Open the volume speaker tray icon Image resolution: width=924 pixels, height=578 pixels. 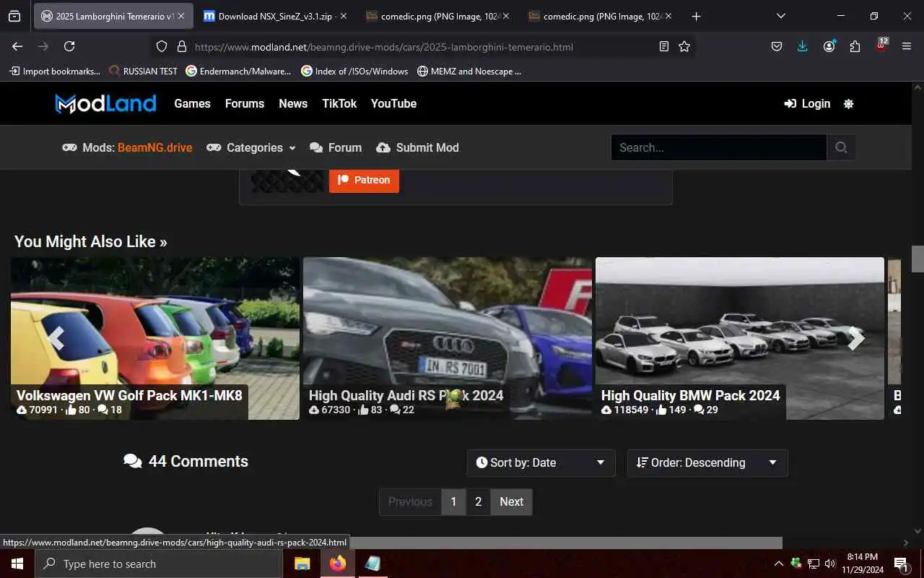[x=830, y=564]
